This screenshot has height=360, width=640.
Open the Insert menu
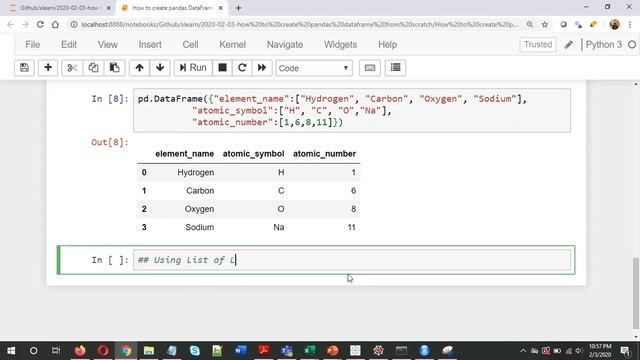tap(150, 44)
